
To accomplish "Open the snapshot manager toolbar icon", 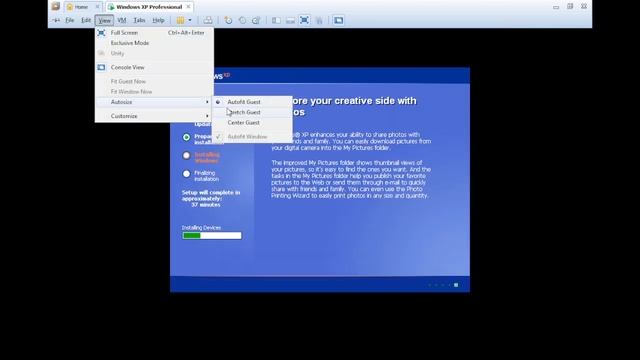I will [256, 20].
